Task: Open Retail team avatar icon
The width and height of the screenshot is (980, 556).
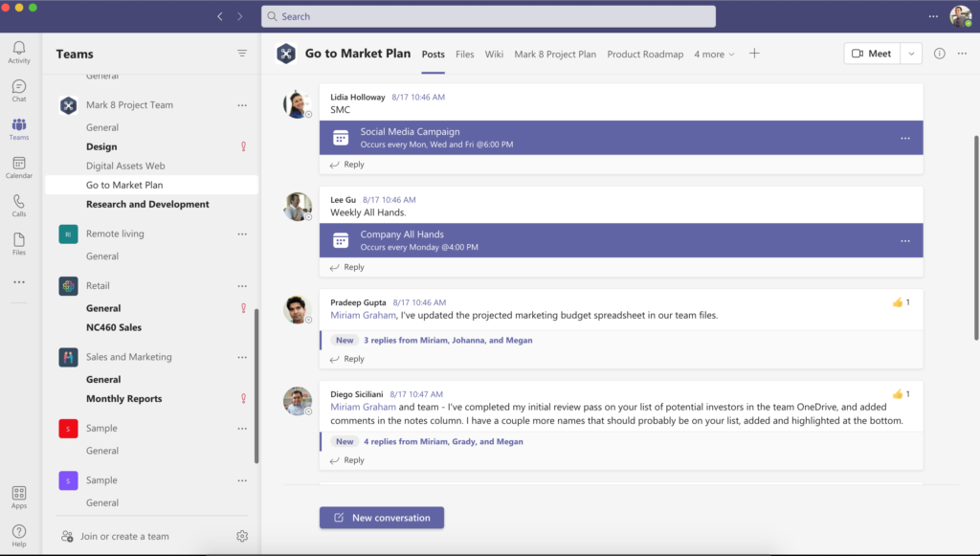Action: [68, 285]
